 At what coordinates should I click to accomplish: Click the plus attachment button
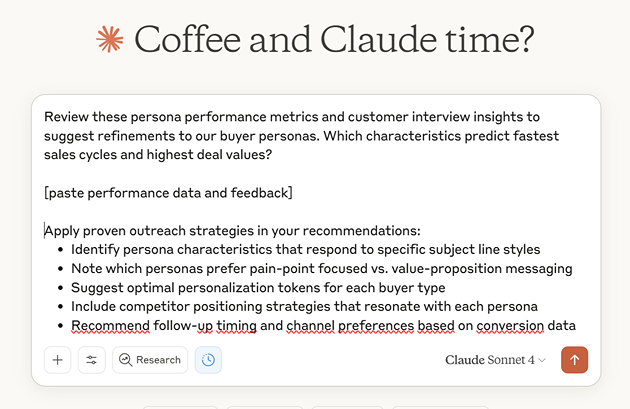[x=58, y=360]
